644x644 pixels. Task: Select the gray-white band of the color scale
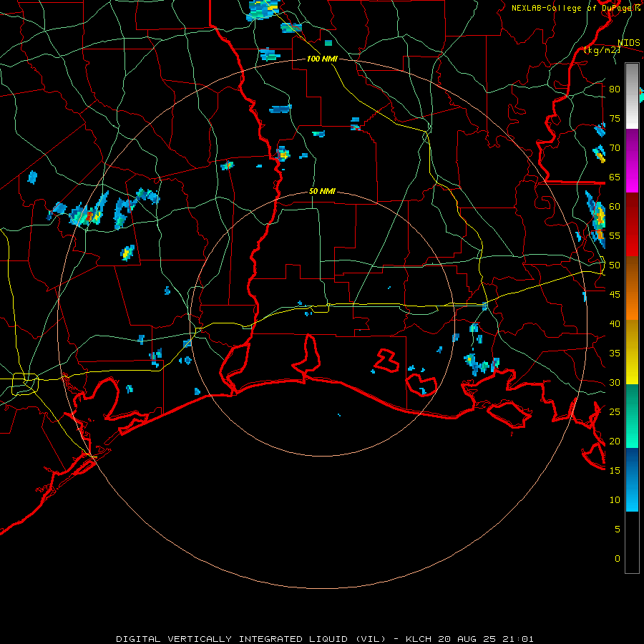point(632,96)
